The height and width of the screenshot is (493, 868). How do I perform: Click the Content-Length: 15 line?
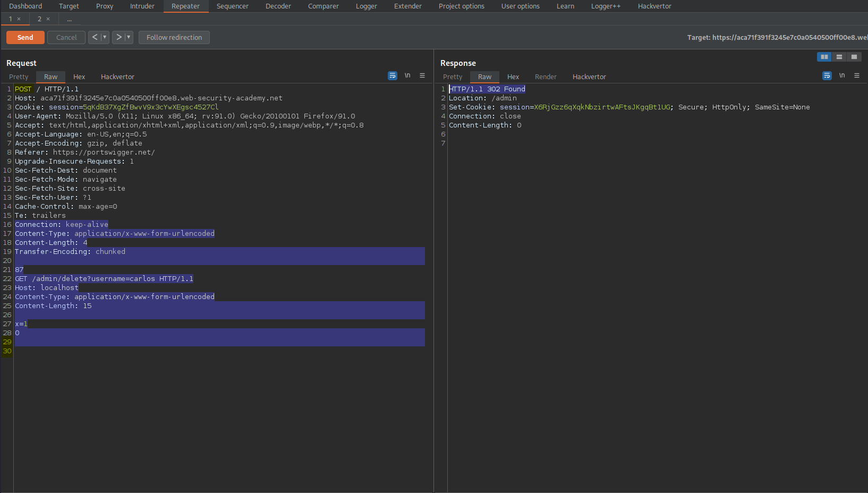[53, 306]
